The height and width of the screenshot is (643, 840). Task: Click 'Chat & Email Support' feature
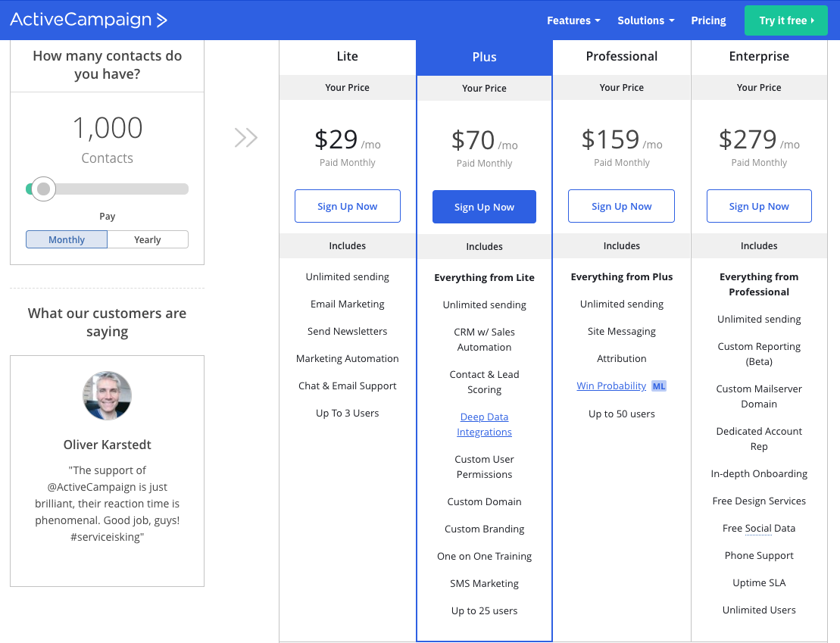click(x=347, y=385)
